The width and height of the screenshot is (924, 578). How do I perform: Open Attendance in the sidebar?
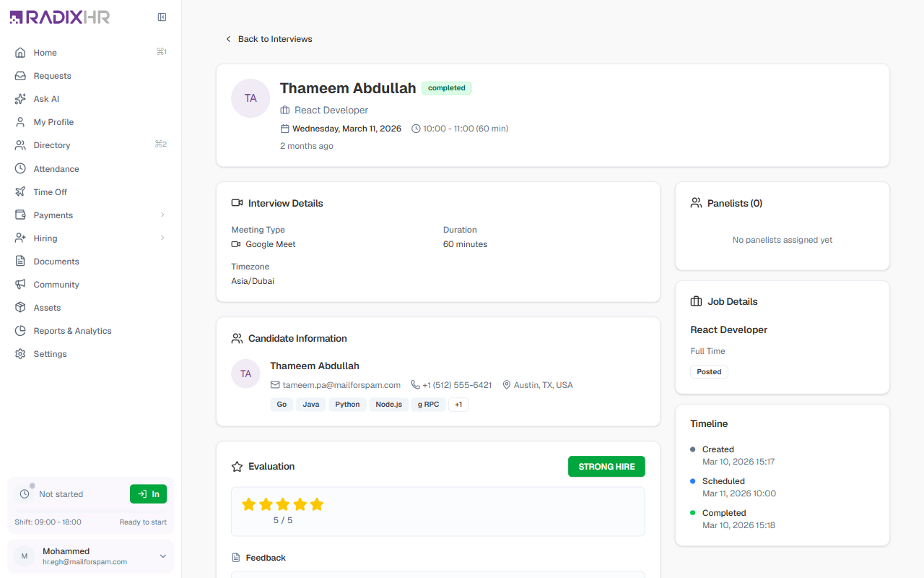[x=90, y=169]
